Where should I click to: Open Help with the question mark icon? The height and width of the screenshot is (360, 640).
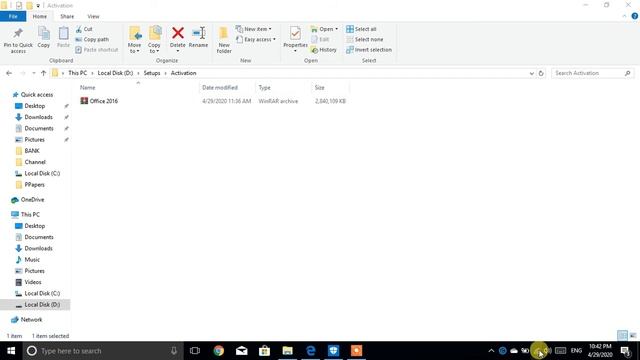click(x=635, y=16)
